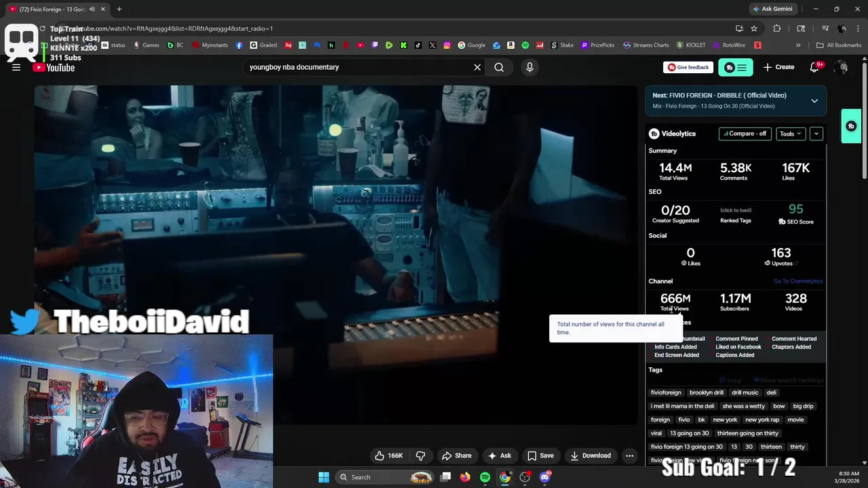
Task: Open the PrizePicks bookmark
Action: [597, 45]
